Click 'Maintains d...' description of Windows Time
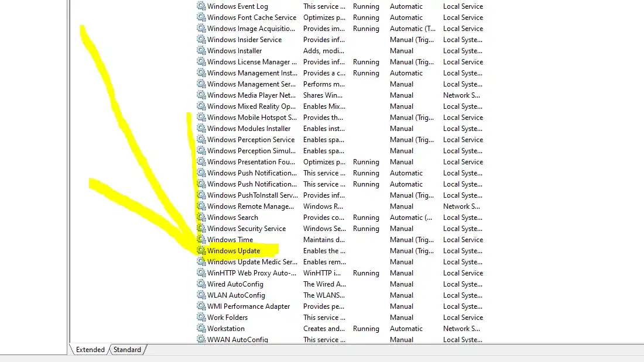This screenshot has width=644, height=362. pos(324,240)
